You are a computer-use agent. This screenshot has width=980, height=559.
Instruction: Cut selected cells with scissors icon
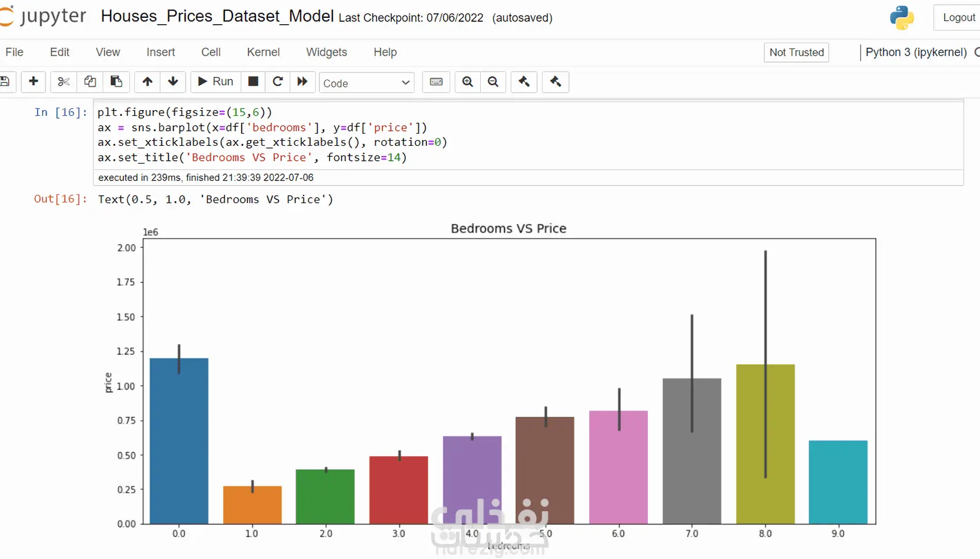coord(63,82)
